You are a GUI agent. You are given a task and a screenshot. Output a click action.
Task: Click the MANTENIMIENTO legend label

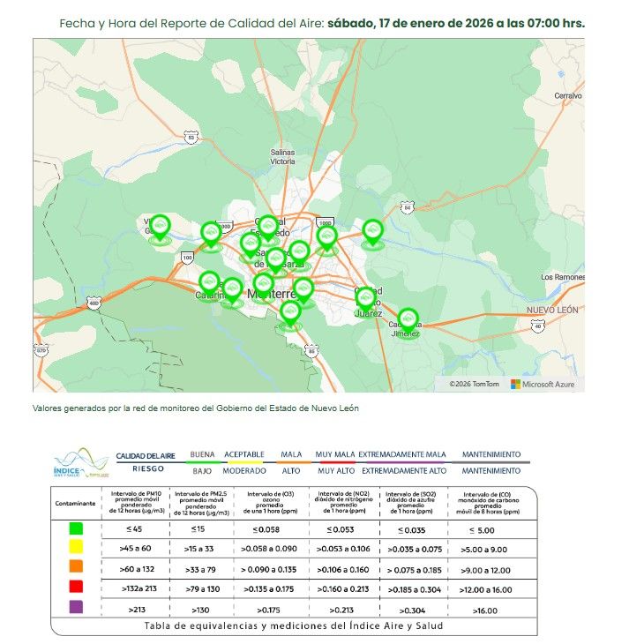[490, 454]
